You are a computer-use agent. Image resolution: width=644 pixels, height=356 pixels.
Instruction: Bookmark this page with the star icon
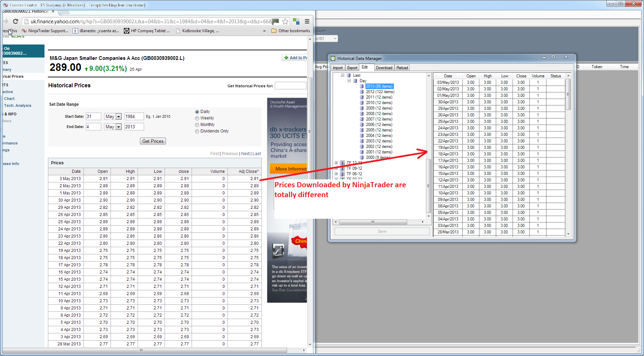point(285,22)
